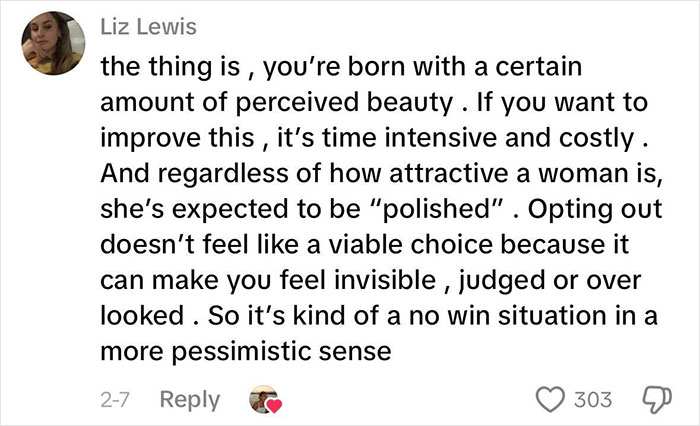700x426 pixels.
Task: Click the small red heart badge
Action: tap(273, 405)
